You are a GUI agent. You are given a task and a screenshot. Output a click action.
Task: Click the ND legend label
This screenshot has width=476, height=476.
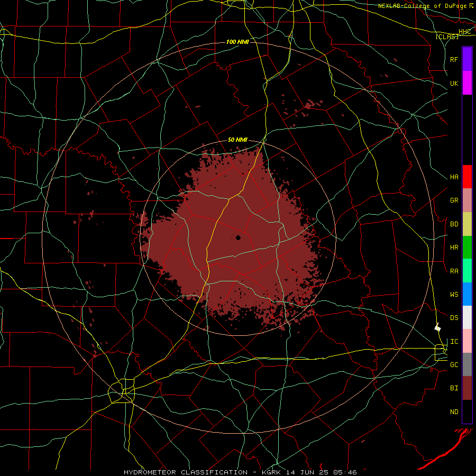tap(454, 412)
